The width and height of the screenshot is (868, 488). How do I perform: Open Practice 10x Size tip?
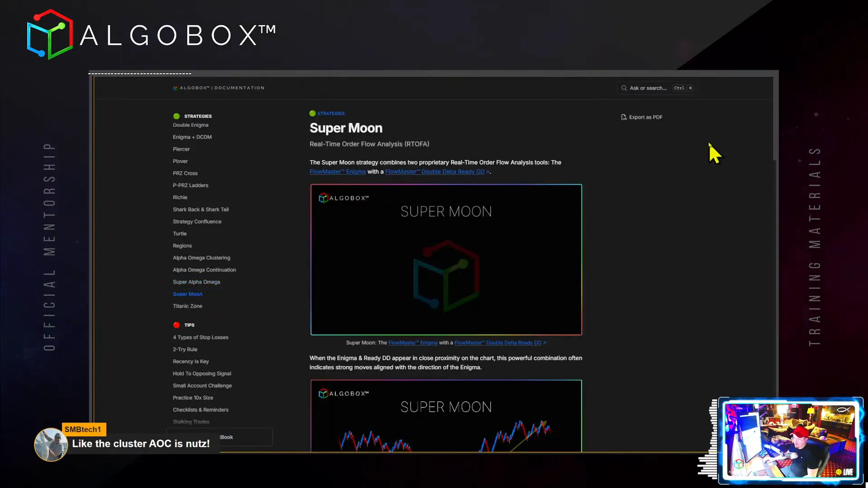click(193, 398)
